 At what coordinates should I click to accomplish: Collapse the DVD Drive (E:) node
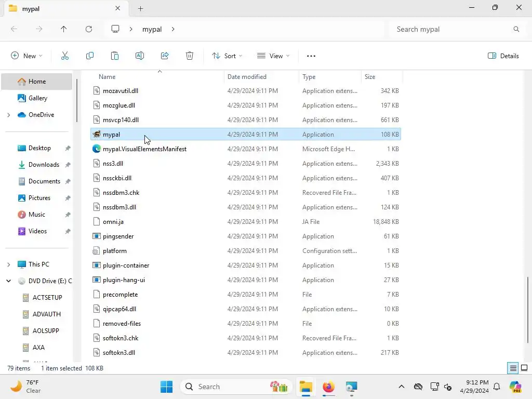pyautogui.click(x=9, y=281)
